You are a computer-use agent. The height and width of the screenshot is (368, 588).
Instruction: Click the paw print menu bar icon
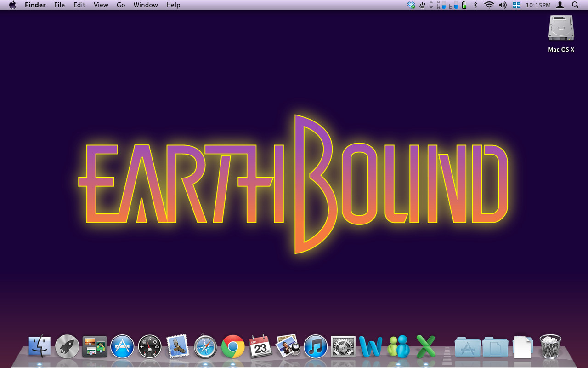pos(422,5)
